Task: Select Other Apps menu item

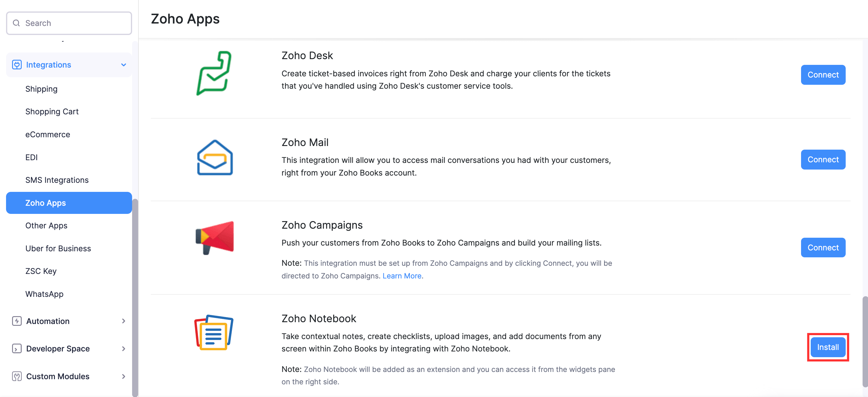Action: [46, 225]
